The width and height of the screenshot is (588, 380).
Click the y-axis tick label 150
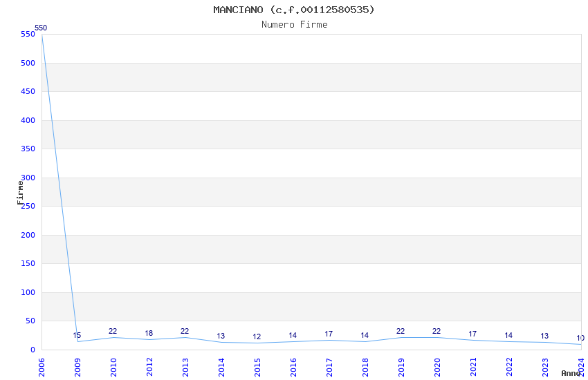coord(28,263)
